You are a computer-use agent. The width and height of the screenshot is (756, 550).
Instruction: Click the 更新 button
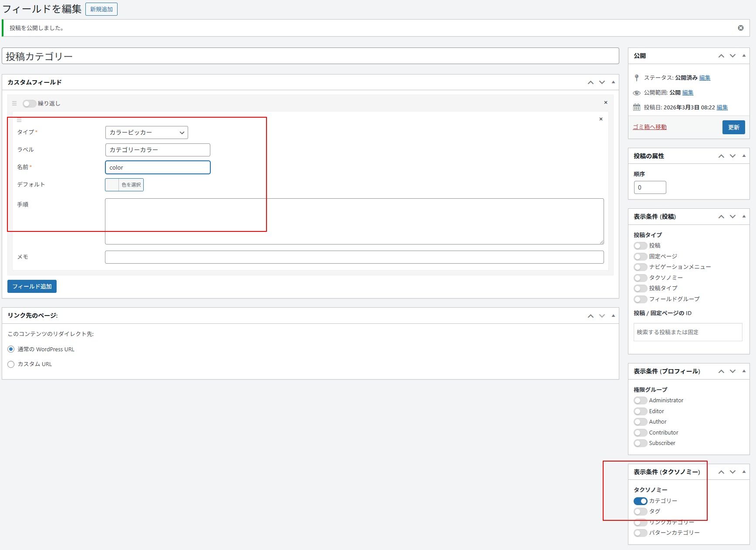pos(733,127)
